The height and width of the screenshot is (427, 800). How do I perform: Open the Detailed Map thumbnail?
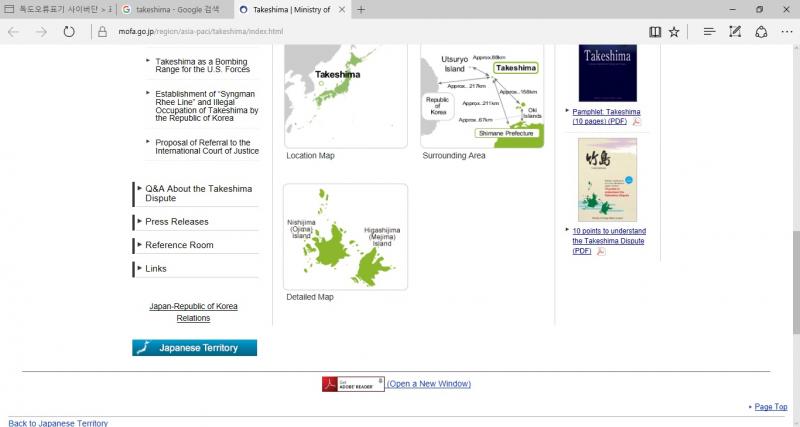(x=345, y=237)
